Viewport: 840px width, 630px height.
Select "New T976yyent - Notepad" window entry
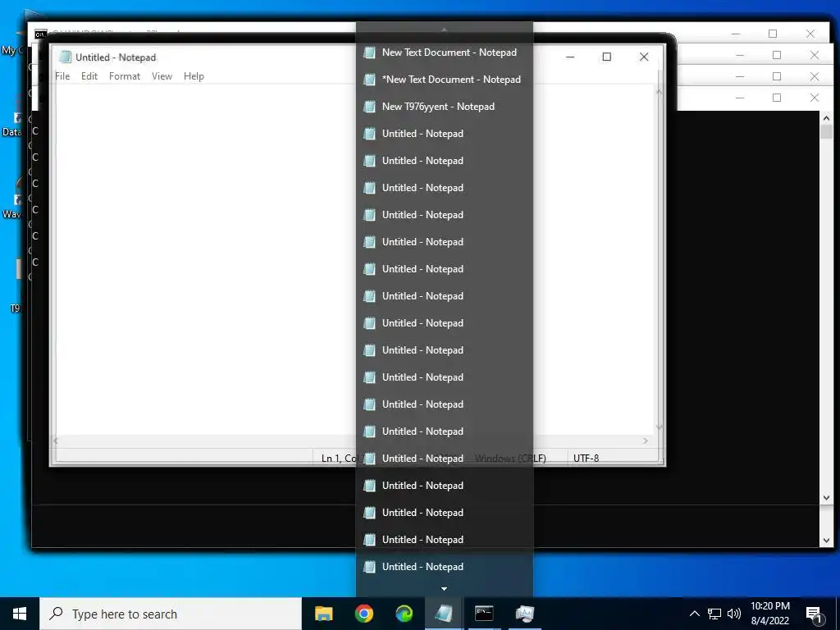point(444,107)
